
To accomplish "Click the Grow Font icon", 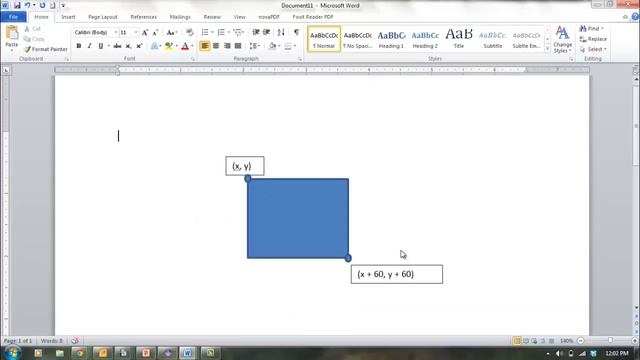I will [x=144, y=33].
